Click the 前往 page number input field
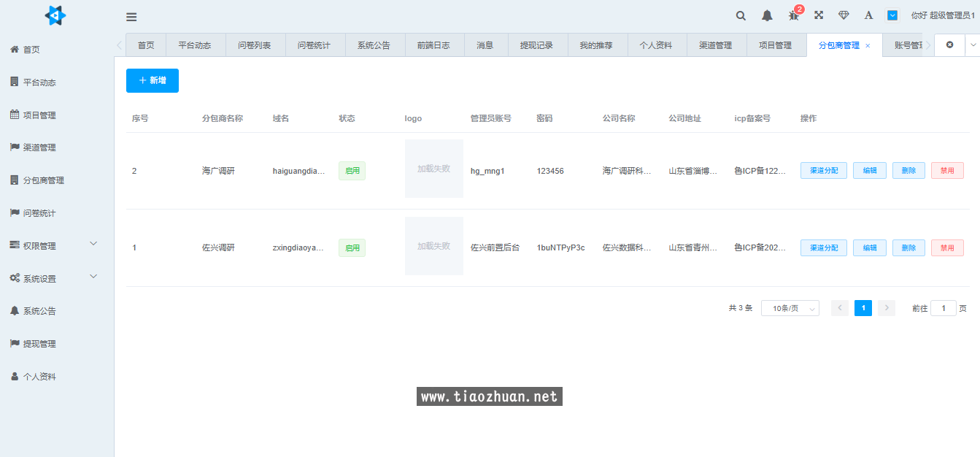 coord(944,308)
